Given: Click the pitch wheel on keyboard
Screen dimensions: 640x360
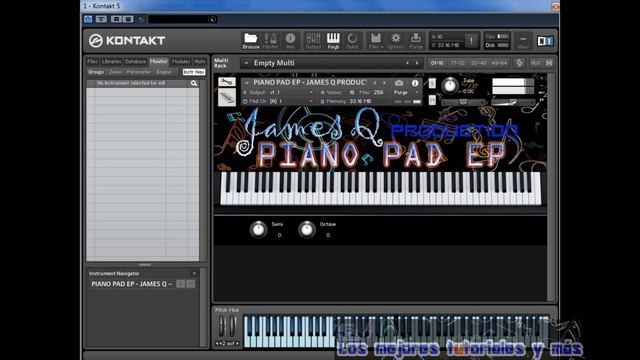Looking at the screenshot, I should point(222,326).
